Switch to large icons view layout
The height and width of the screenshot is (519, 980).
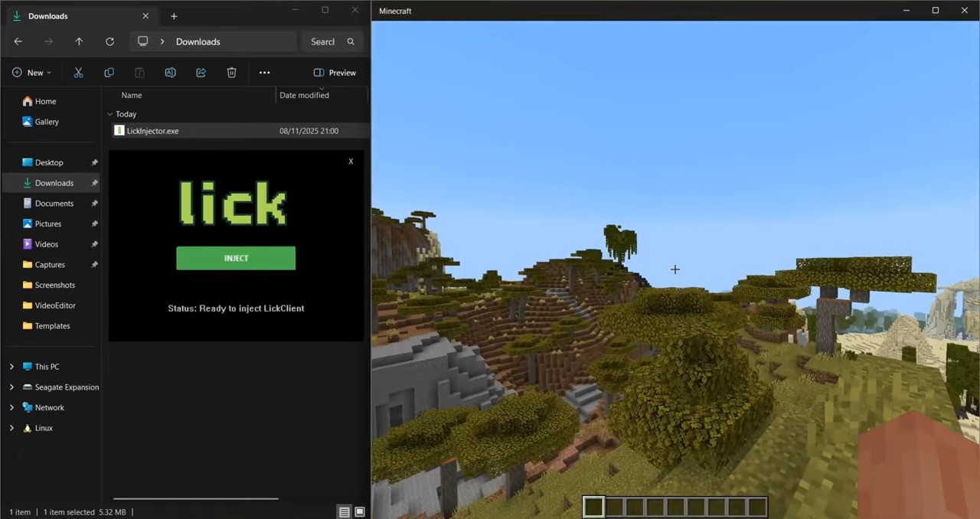[360, 512]
